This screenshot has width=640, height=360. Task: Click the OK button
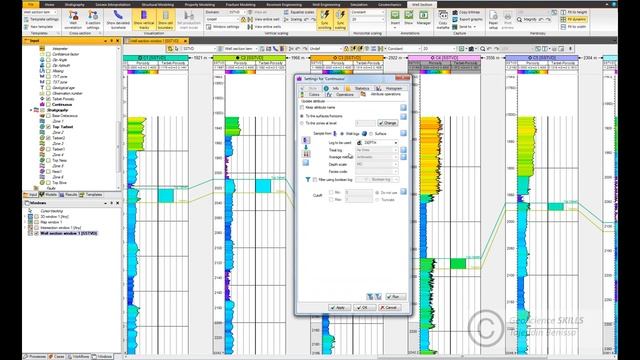[x=364, y=307]
